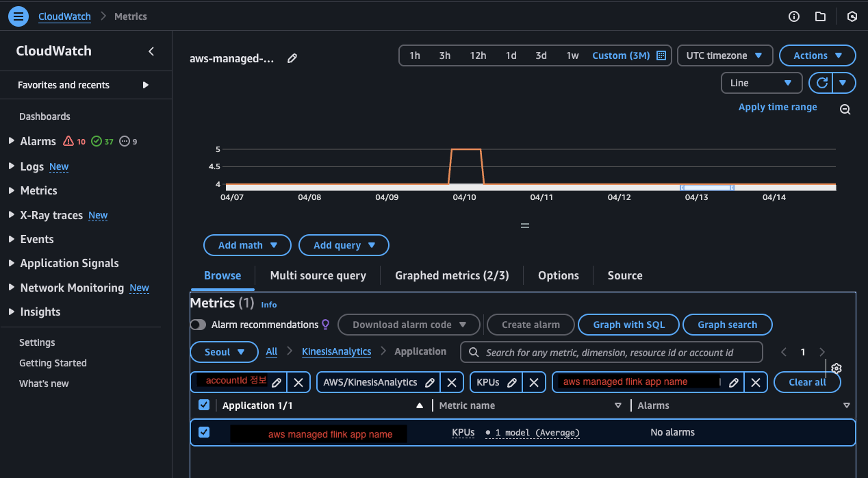Open the Graphed metrics (2/3) tab
This screenshot has height=478, width=868.
(452, 275)
